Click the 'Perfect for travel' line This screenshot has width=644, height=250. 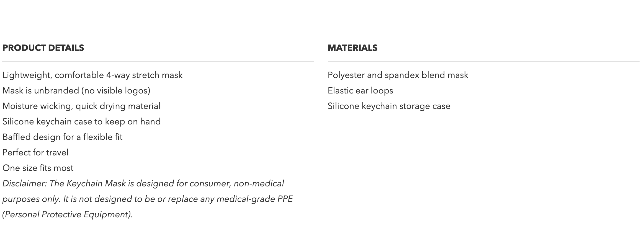35,153
